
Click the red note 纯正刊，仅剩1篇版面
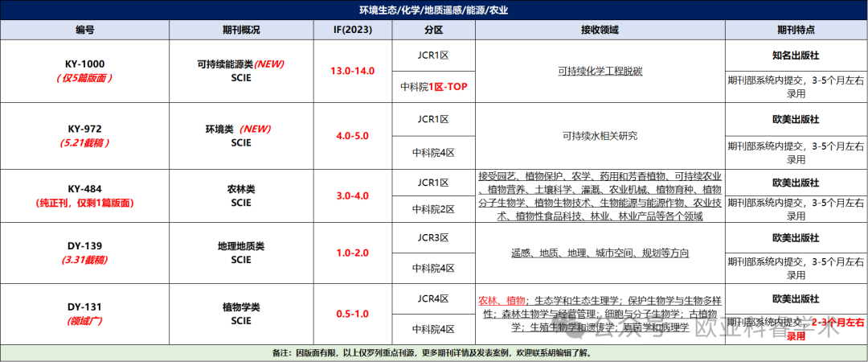[x=85, y=203]
